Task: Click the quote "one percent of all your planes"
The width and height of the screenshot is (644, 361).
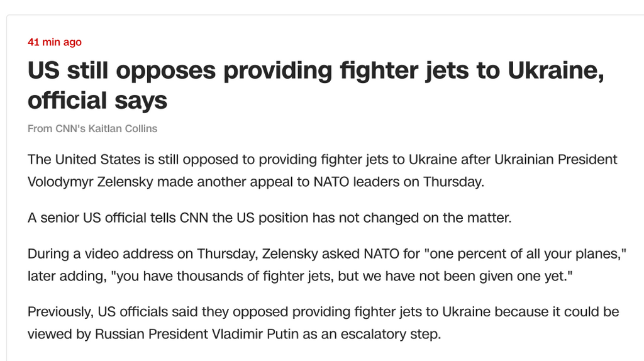Action: click(x=528, y=254)
